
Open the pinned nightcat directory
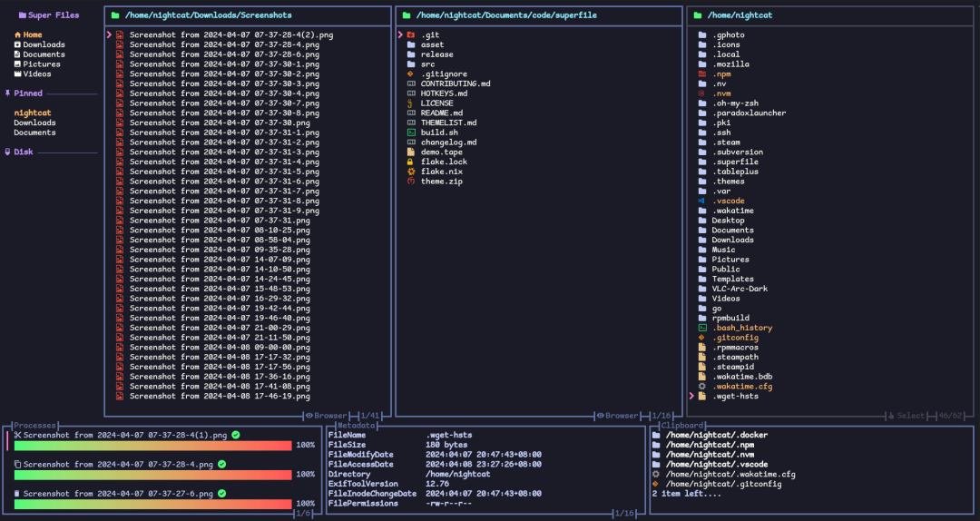click(x=34, y=113)
